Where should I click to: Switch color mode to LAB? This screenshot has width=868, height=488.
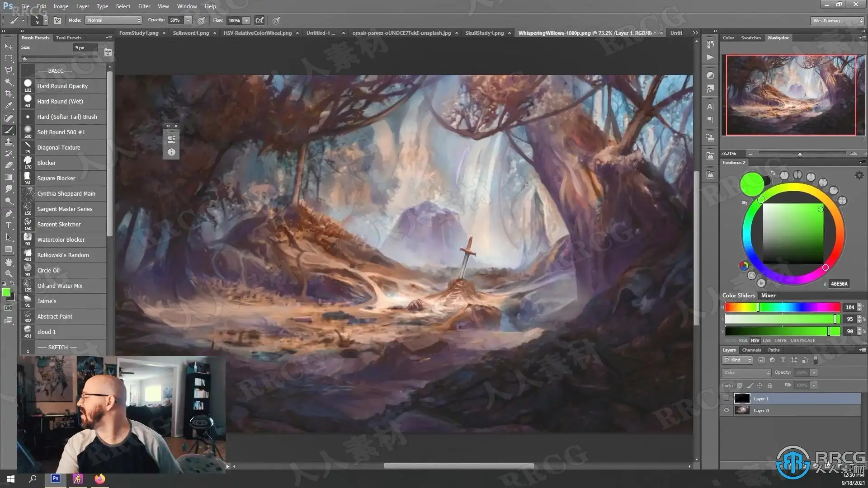[767, 341]
